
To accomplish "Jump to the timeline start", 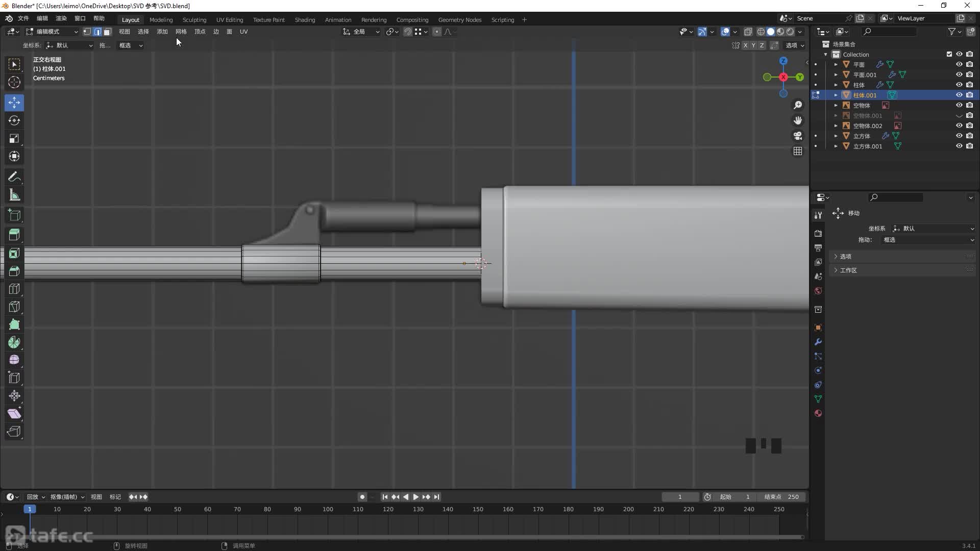I will point(385,497).
